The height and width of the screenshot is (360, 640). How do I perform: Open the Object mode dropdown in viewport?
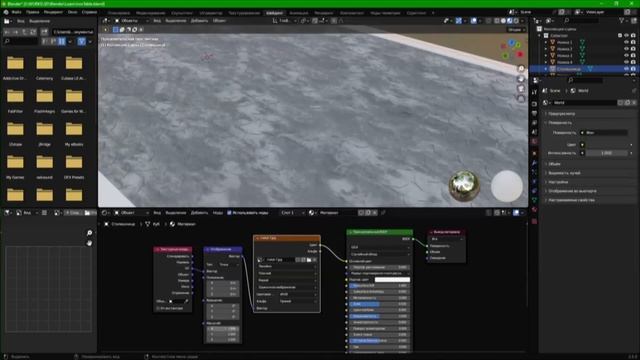tap(131, 20)
